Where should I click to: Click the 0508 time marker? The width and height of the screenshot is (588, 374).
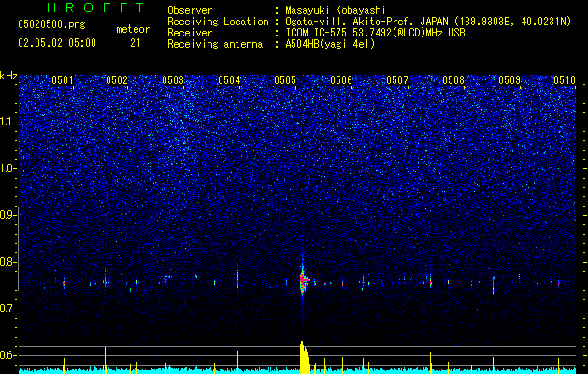coord(453,79)
